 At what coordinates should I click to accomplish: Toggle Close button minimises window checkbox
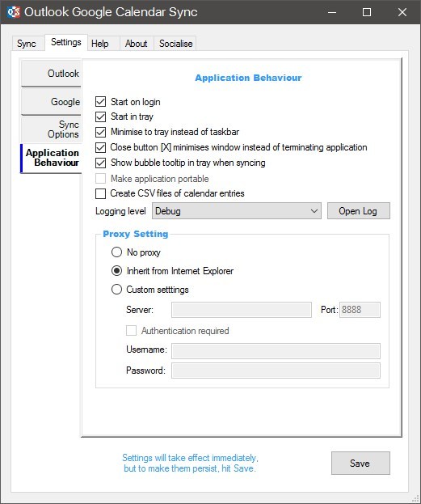click(x=100, y=147)
